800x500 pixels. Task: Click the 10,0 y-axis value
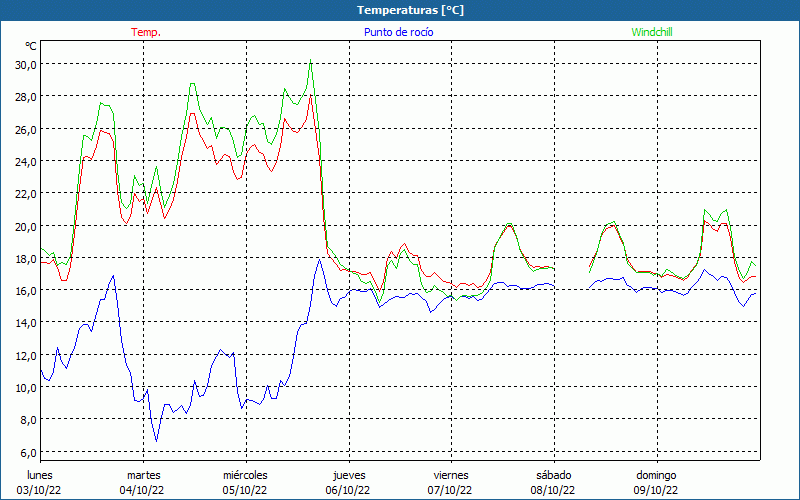[26, 388]
